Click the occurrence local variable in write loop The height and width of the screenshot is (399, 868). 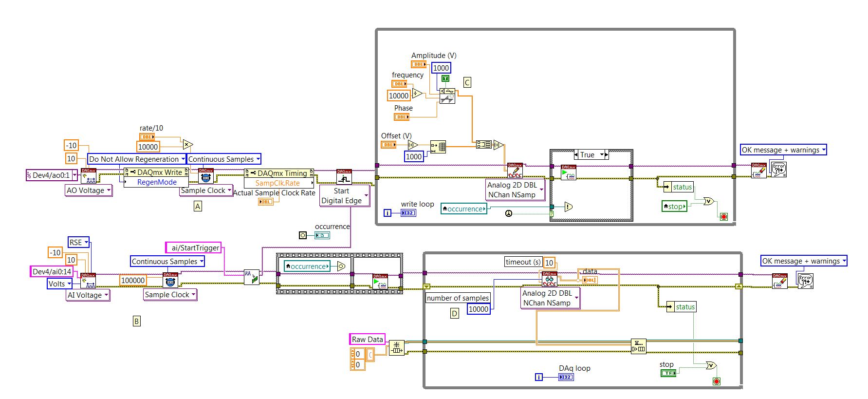click(x=464, y=209)
